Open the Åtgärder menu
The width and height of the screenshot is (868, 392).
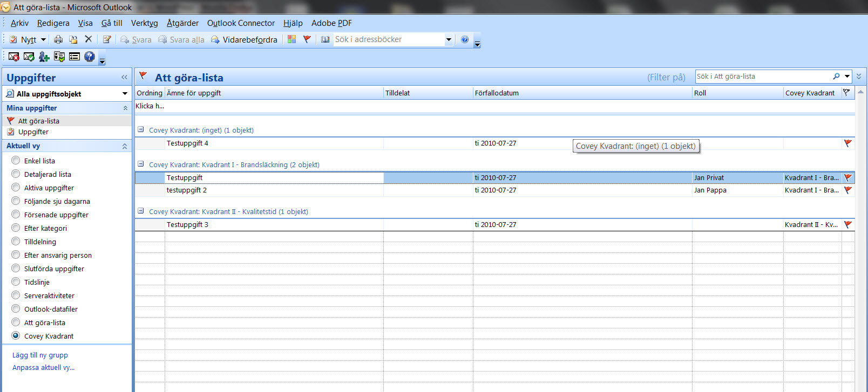(182, 23)
